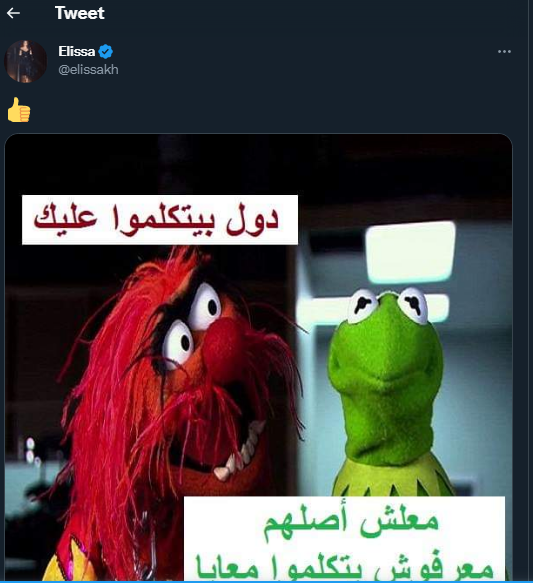Open Elissa's profile picture avatar
533x583 pixels.
pyautogui.click(x=25, y=61)
